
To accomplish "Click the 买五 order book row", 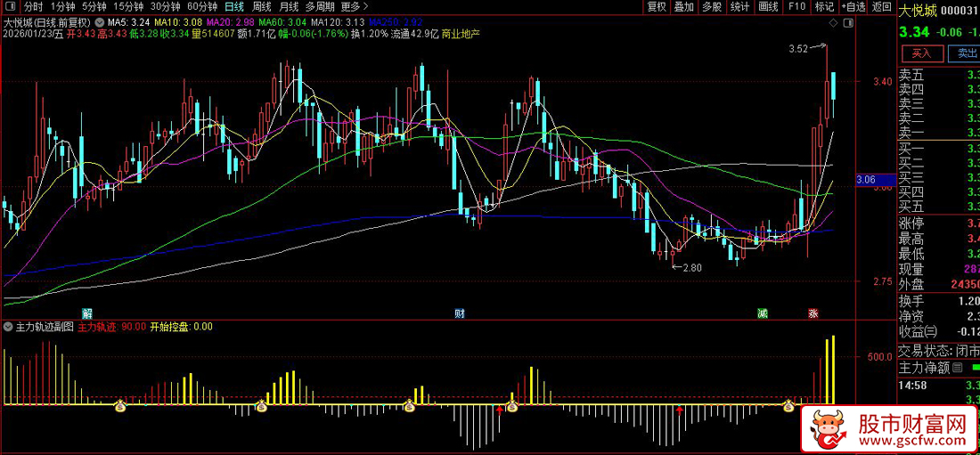I will (x=939, y=207).
